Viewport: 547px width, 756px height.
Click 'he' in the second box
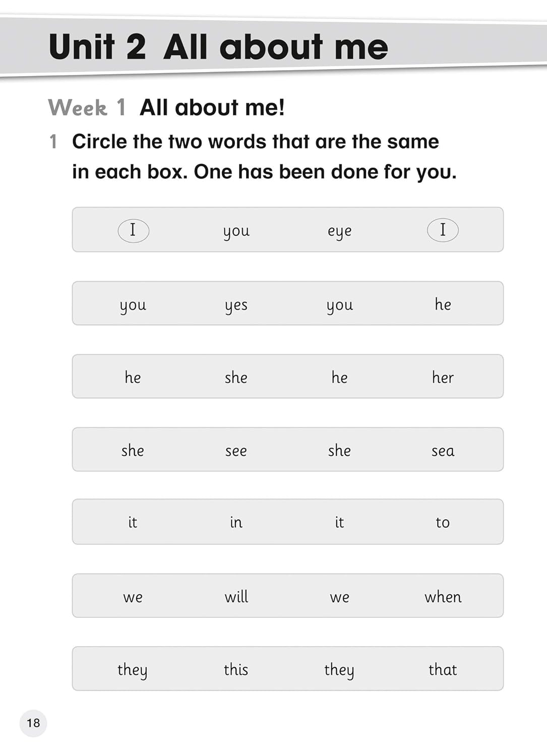(x=443, y=304)
